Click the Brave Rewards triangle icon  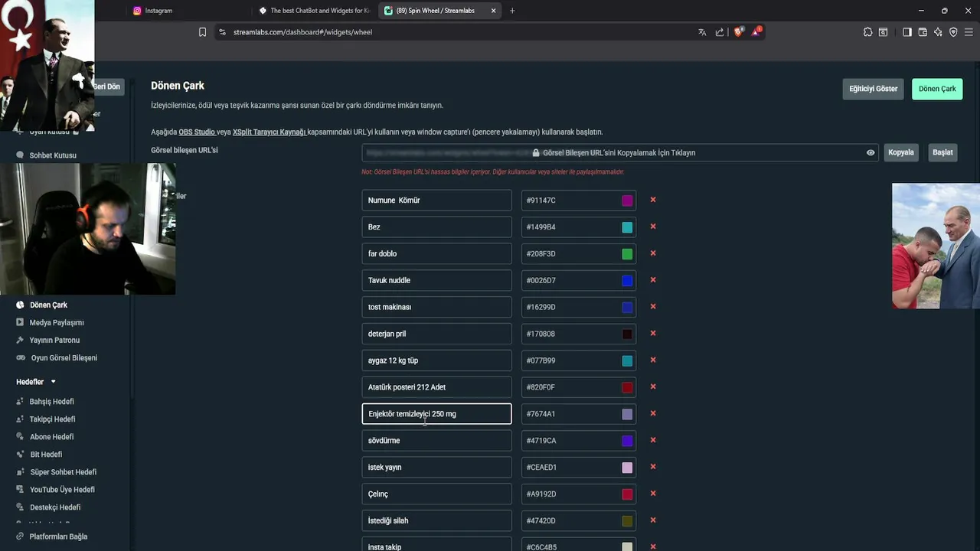[756, 31]
